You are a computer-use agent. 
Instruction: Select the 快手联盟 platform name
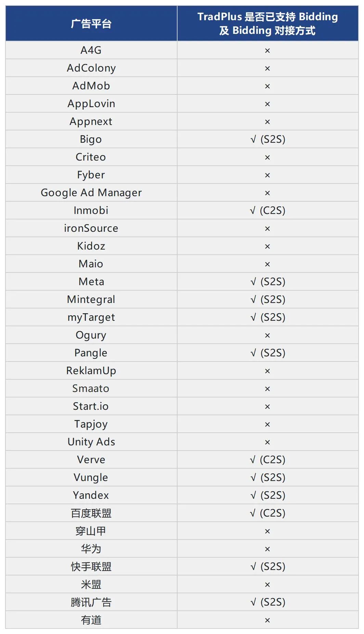click(91, 567)
